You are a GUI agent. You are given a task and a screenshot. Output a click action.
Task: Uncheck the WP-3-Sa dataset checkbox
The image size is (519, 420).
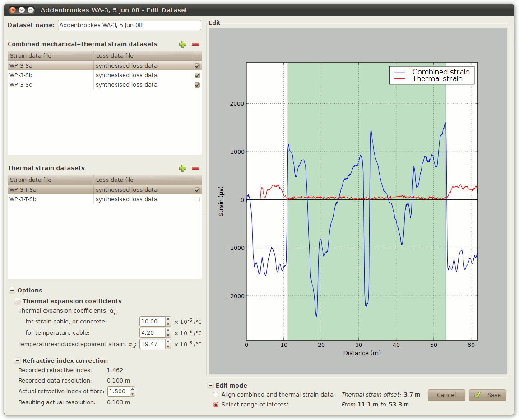(197, 66)
